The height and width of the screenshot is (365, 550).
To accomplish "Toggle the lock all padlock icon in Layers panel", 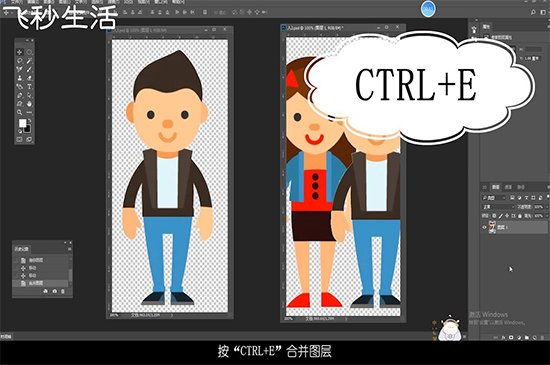I will coord(520,216).
